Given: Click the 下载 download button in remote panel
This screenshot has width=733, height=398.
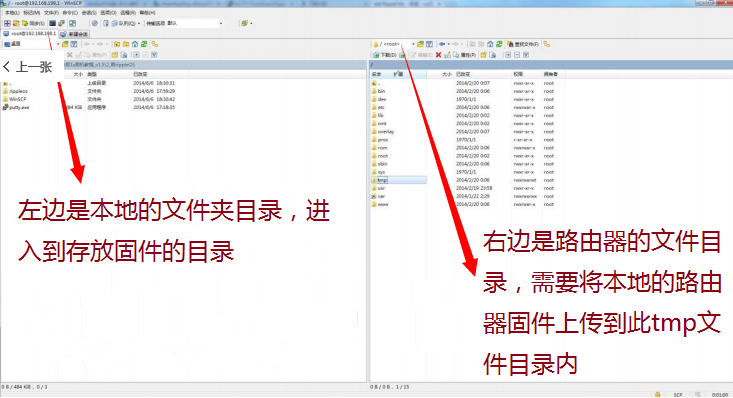Looking at the screenshot, I should pos(385,55).
